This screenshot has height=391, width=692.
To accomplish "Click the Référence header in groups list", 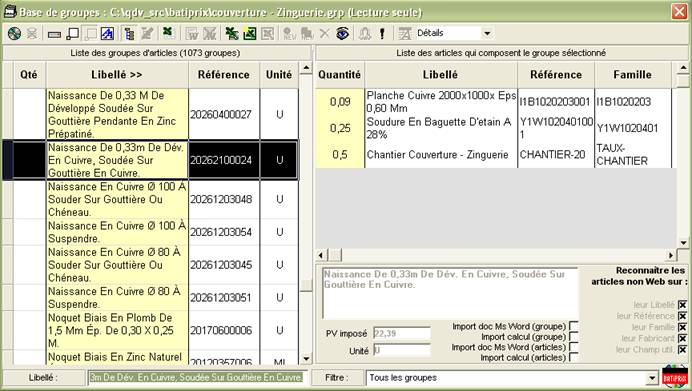I will [224, 75].
